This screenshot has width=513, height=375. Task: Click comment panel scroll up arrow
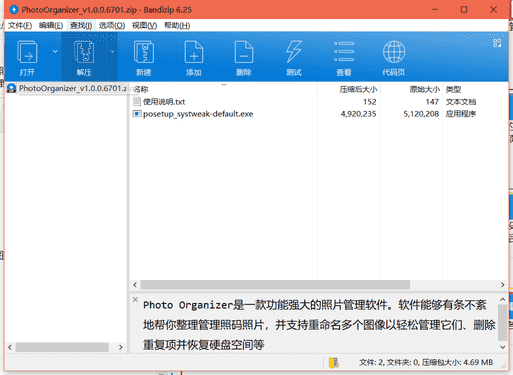click(x=503, y=299)
